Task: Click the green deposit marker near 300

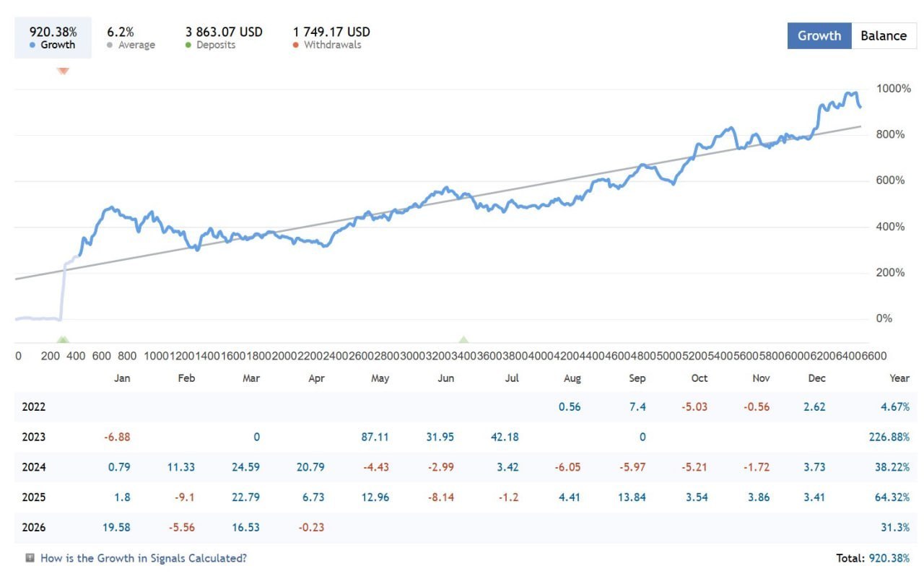Action: (x=63, y=339)
